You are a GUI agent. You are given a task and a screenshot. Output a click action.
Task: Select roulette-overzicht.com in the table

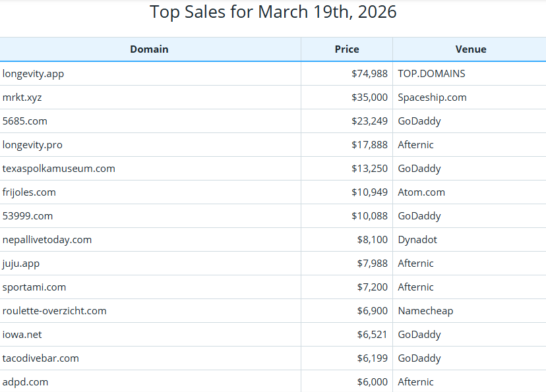tap(55, 310)
